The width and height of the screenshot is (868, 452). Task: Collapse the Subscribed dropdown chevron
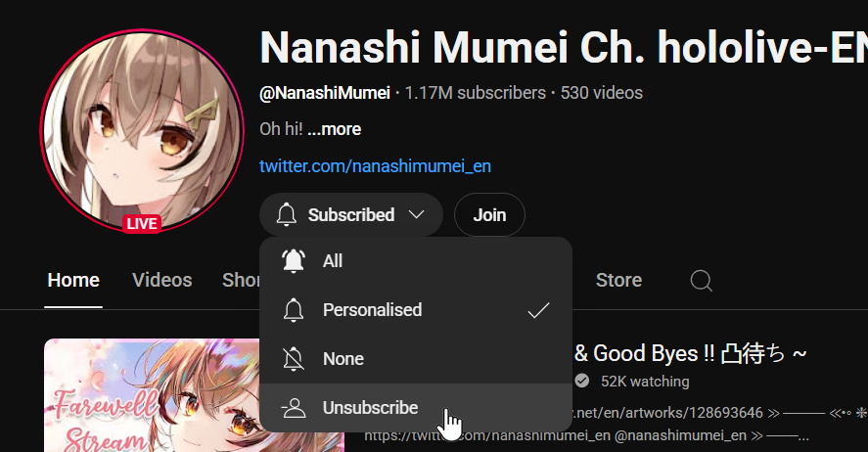pyautogui.click(x=416, y=214)
